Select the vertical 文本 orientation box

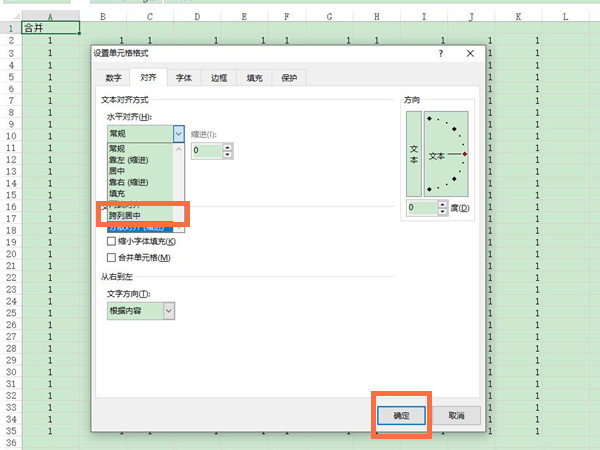[414, 154]
